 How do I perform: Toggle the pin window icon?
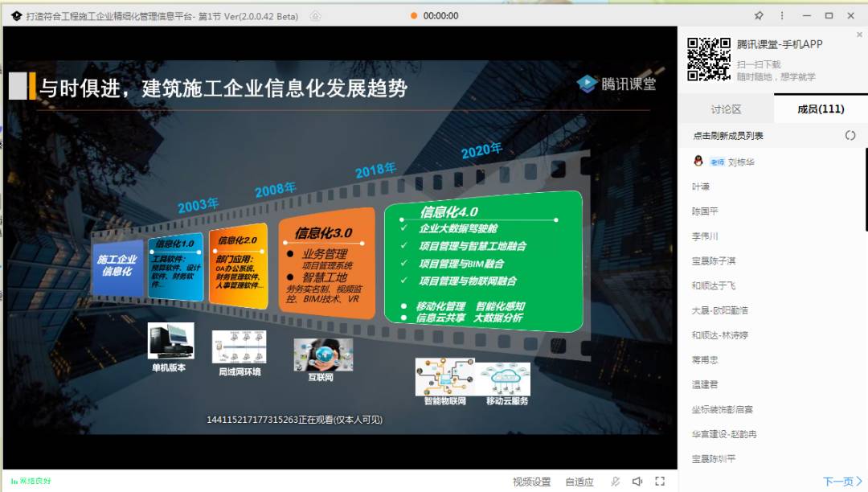coord(759,15)
